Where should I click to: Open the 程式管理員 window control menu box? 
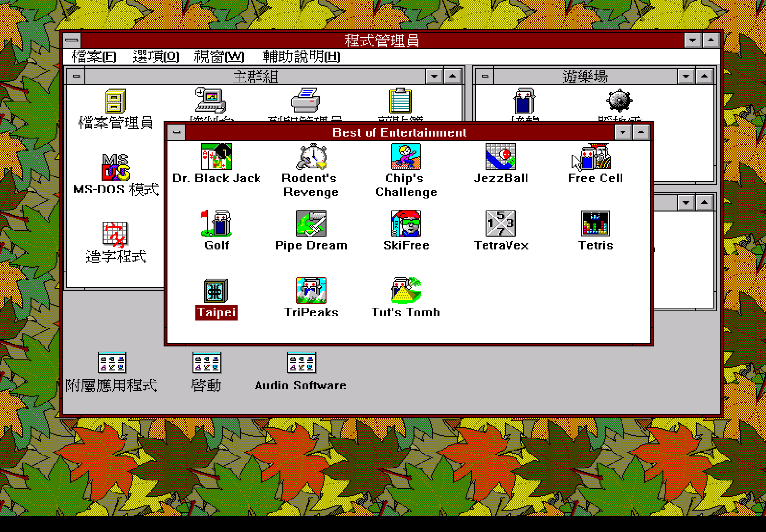72,40
